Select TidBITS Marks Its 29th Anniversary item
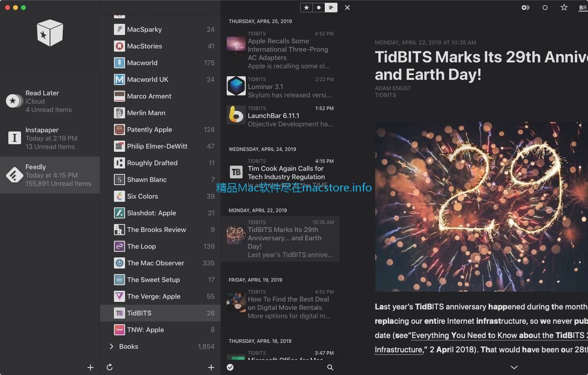 [x=280, y=239]
